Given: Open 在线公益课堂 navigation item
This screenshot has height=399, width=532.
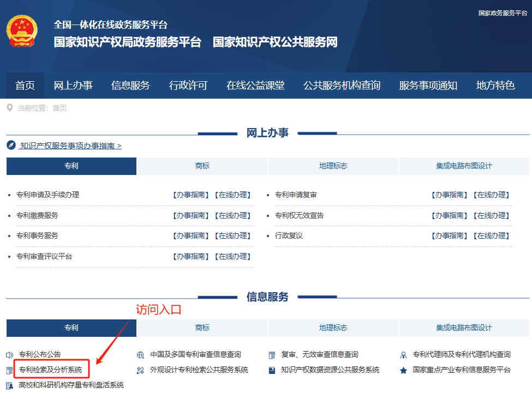Looking at the screenshot, I should pos(255,86).
